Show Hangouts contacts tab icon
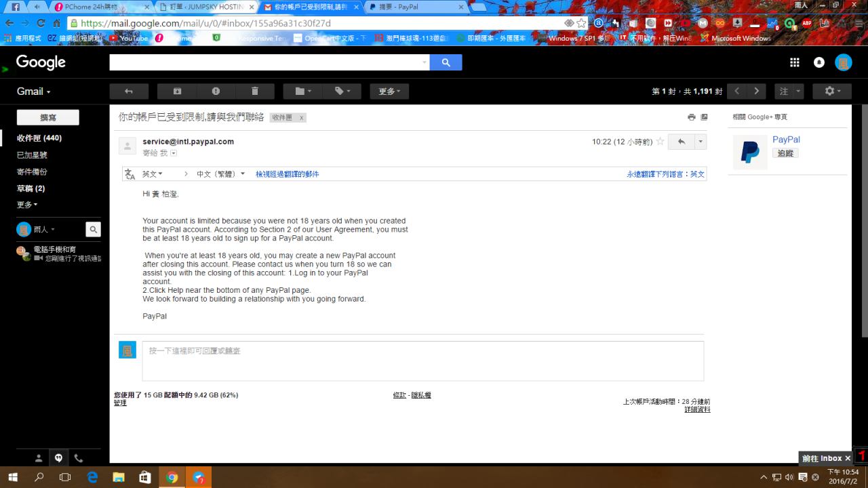The image size is (868, 488). coord(39,458)
